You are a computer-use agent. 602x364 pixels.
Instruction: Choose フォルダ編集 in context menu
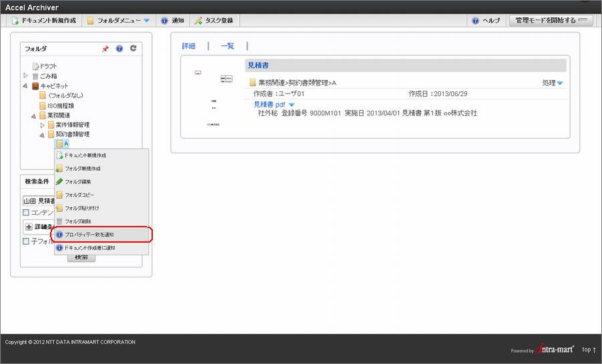(x=101, y=182)
